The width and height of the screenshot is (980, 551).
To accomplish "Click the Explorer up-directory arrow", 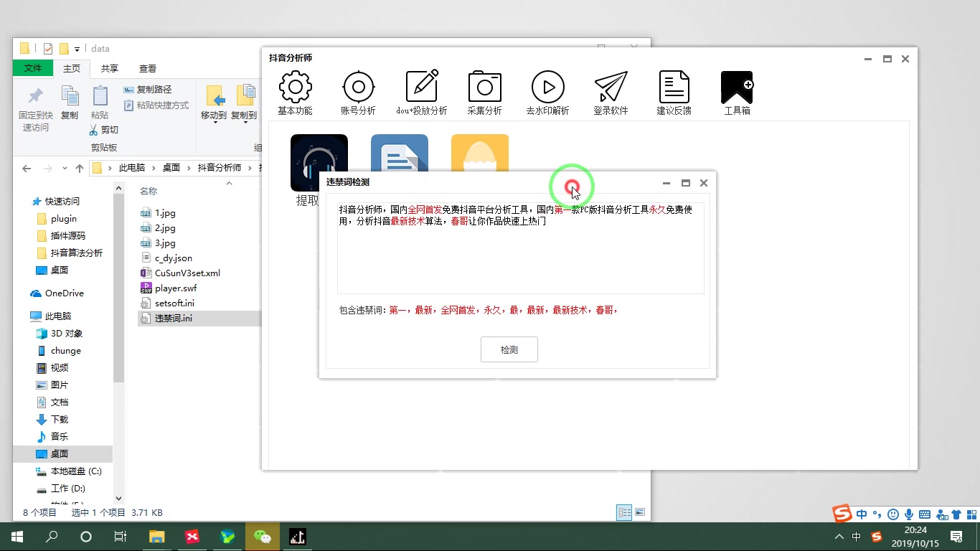I will pyautogui.click(x=80, y=168).
